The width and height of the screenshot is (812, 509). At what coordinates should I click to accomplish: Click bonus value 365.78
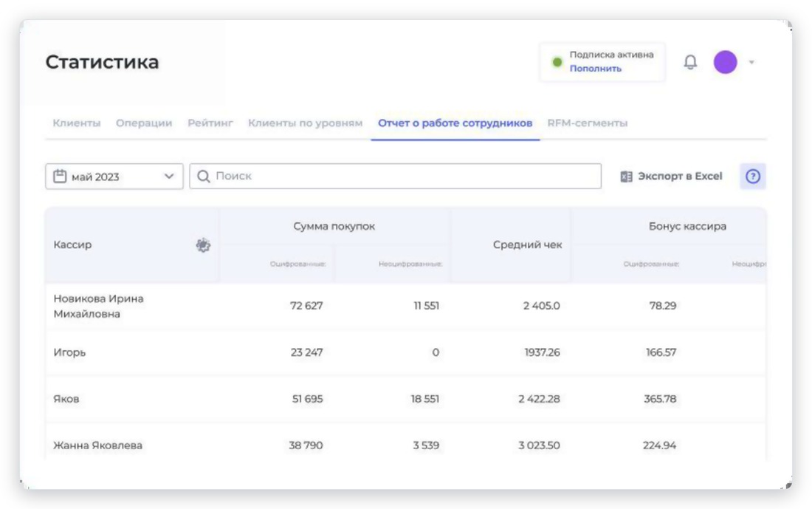(x=660, y=399)
